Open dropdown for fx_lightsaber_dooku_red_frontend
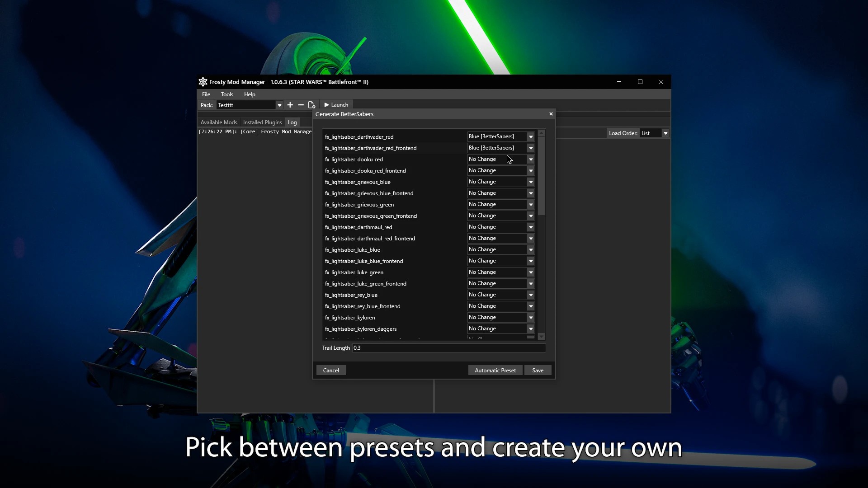868x488 pixels. click(x=501, y=170)
